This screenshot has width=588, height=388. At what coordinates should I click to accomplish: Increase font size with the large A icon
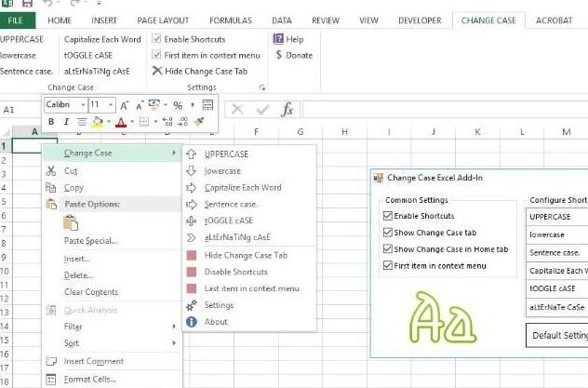(x=124, y=105)
